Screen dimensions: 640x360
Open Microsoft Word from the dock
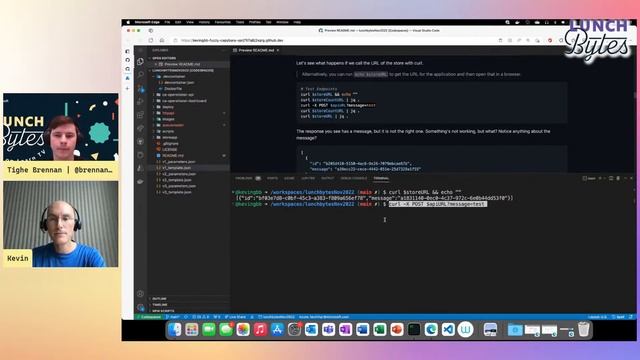(362, 329)
